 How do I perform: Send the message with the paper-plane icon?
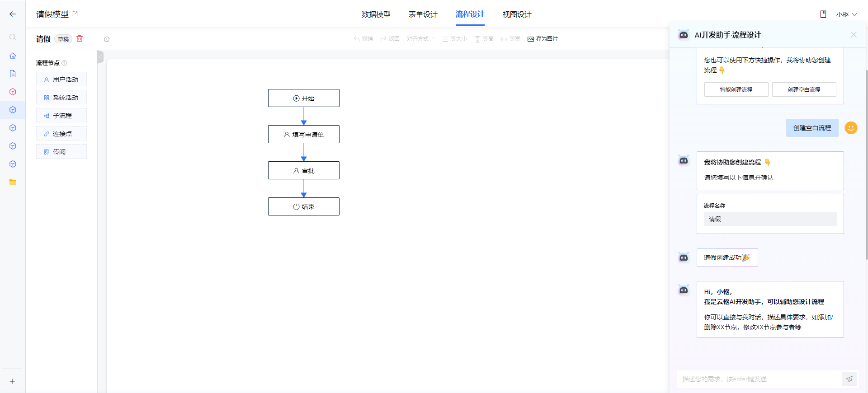click(849, 379)
